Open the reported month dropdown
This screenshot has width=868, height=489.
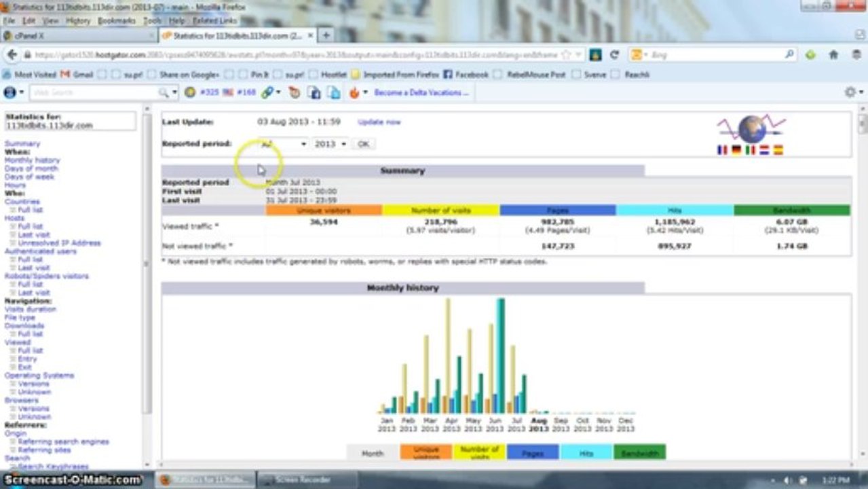point(283,144)
